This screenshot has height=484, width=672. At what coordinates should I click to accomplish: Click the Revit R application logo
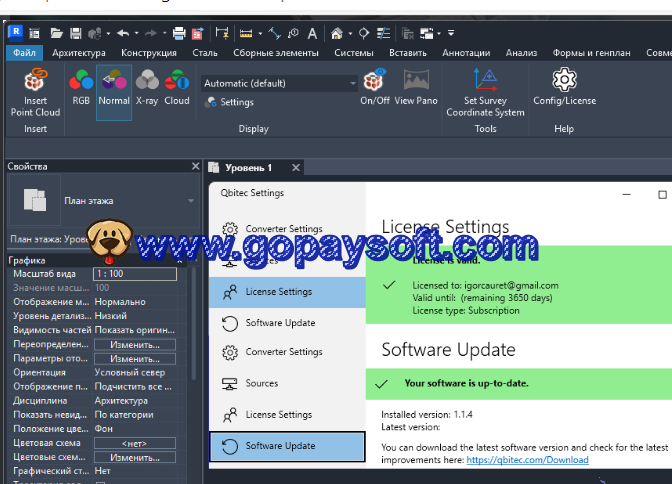15,32
